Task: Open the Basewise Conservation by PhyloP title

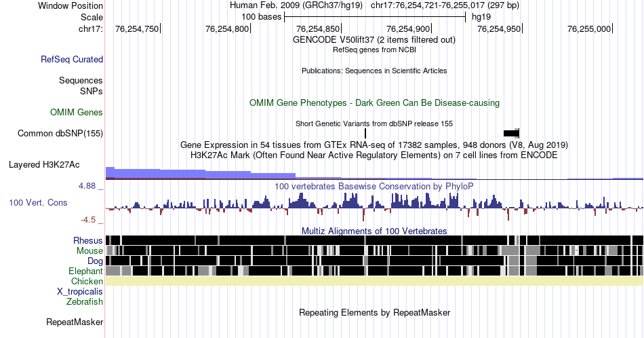Action: point(374,186)
